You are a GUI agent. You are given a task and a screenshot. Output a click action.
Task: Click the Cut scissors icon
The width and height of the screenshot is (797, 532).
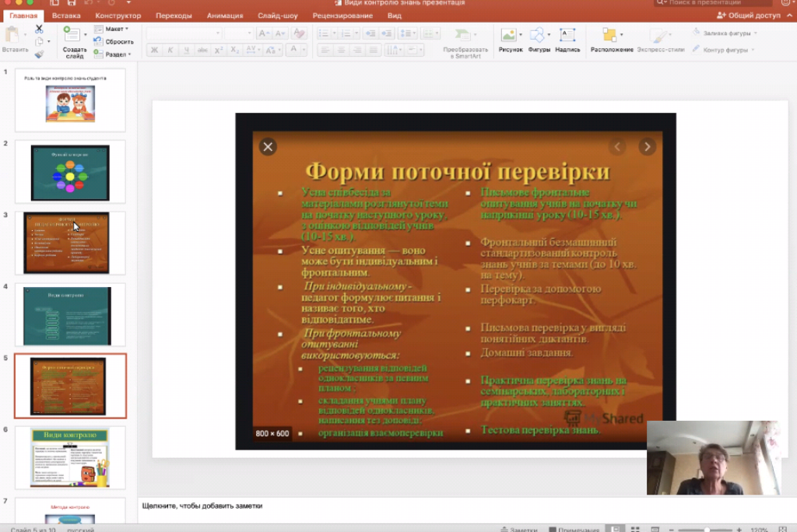pos(39,29)
